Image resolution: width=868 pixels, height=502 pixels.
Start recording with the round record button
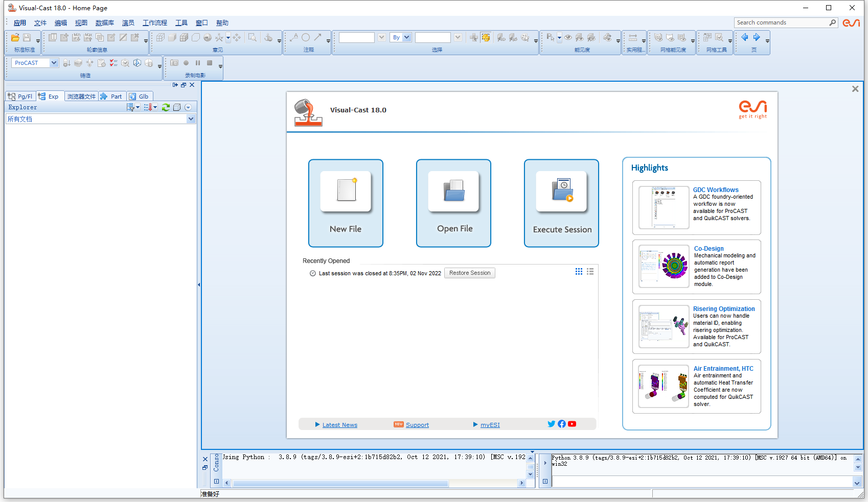[186, 63]
